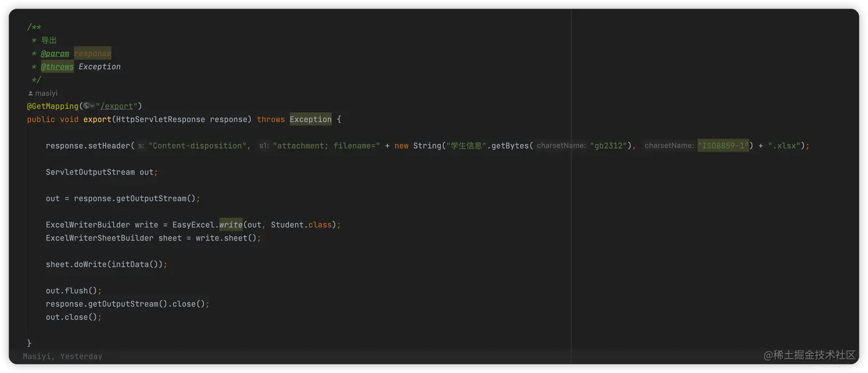Click the Chinese comment text 导出
Viewport: 868px width, 373px height.
(49, 40)
